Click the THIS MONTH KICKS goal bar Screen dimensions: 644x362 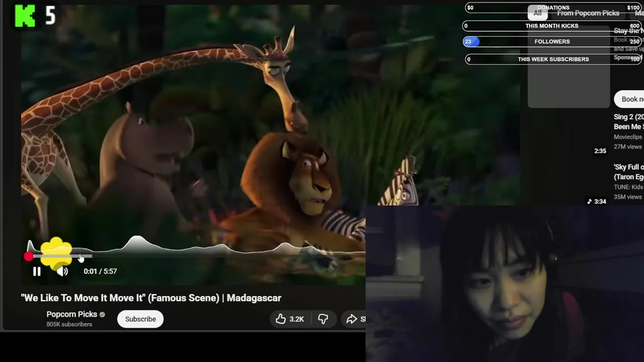click(552, 26)
